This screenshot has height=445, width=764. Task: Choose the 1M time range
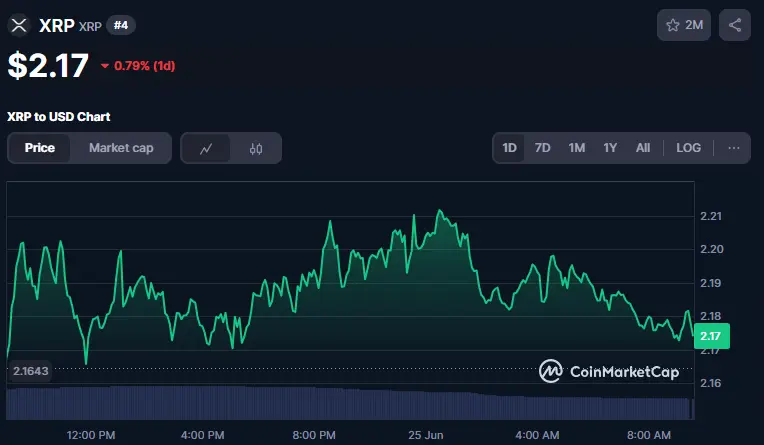pyautogui.click(x=576, y=148)
